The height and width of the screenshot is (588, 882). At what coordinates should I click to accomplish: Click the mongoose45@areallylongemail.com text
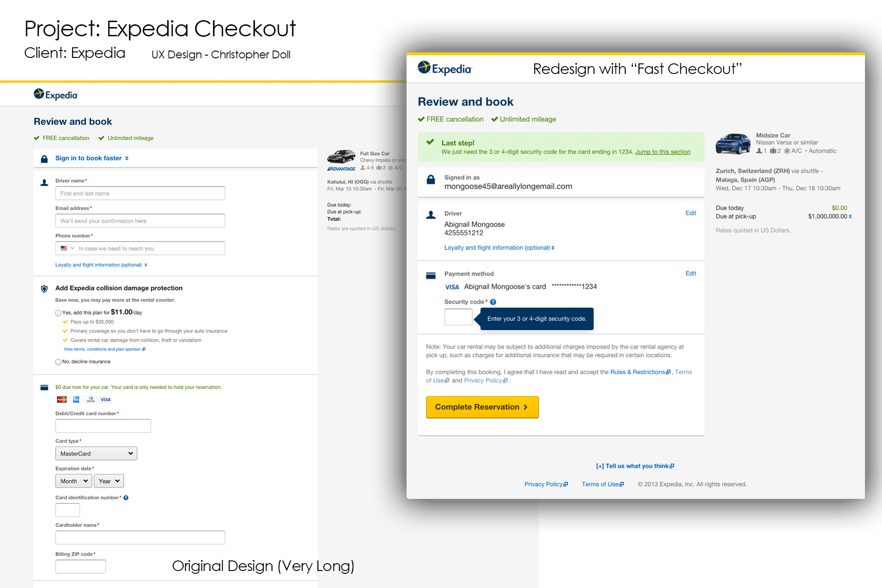508,187
